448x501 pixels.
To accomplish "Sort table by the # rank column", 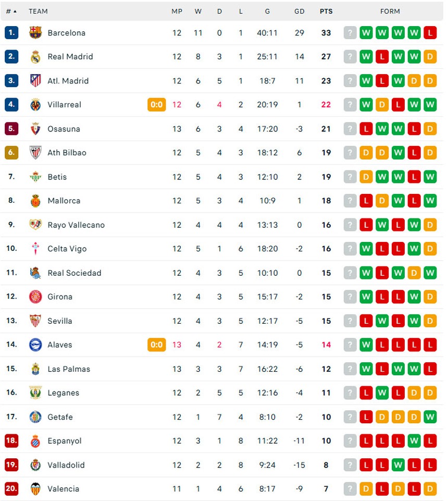I will 11,11.
